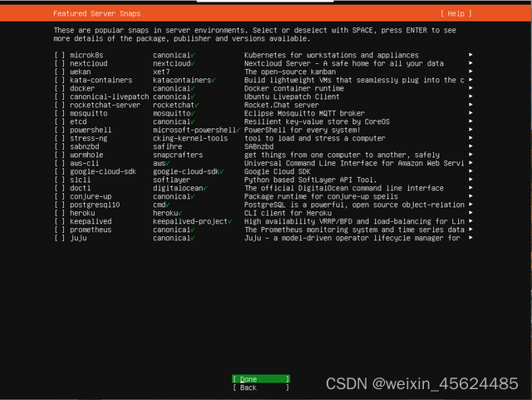Expand the wormhole row arrow
532x400 pixels.
point(470,155)
